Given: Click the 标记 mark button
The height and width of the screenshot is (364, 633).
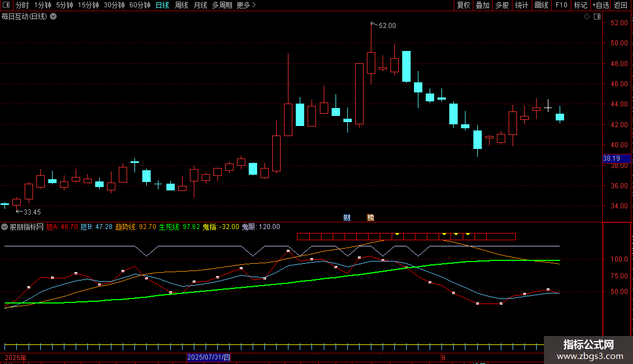Looking at the screenshot, I should coord(580,5).
